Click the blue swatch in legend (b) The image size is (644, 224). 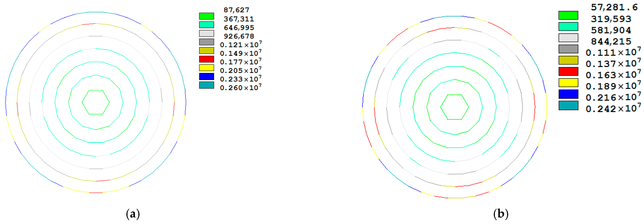(568, 94)
